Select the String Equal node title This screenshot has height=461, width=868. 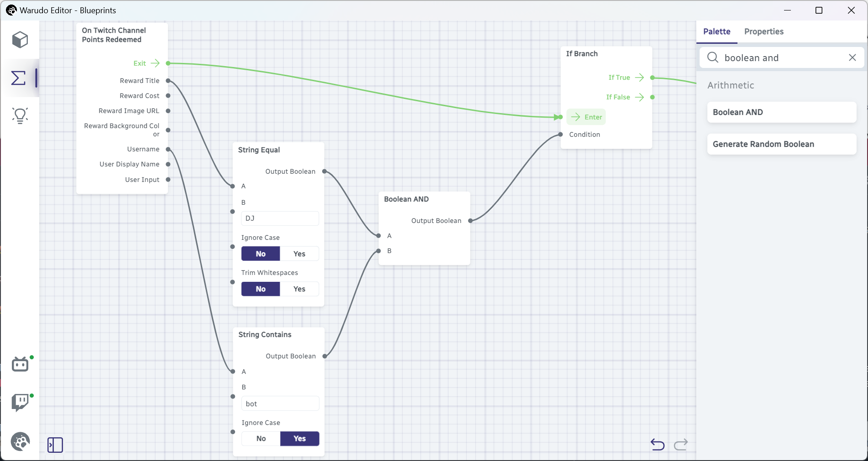pyautogui.click(x=259, y=150)
